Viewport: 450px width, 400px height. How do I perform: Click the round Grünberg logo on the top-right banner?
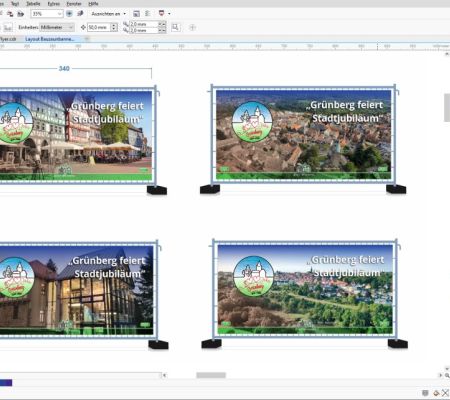coord(252,122)
